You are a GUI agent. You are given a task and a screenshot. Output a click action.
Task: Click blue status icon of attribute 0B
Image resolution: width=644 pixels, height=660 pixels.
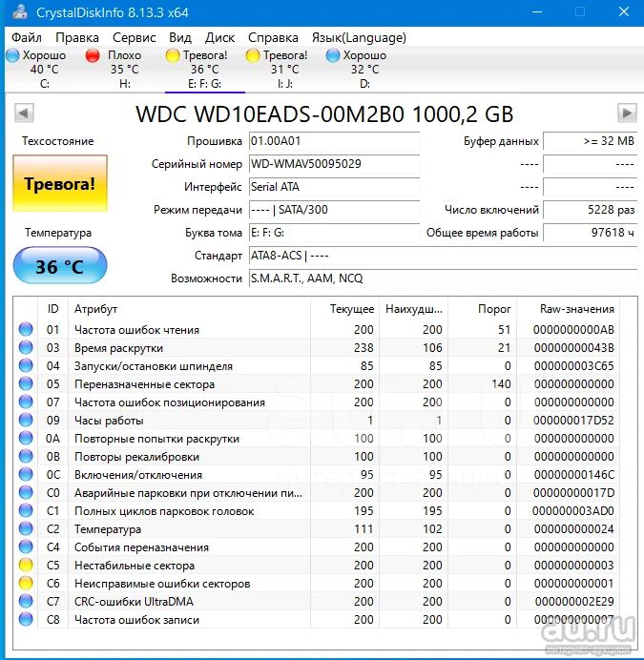[x=26, y=456]
